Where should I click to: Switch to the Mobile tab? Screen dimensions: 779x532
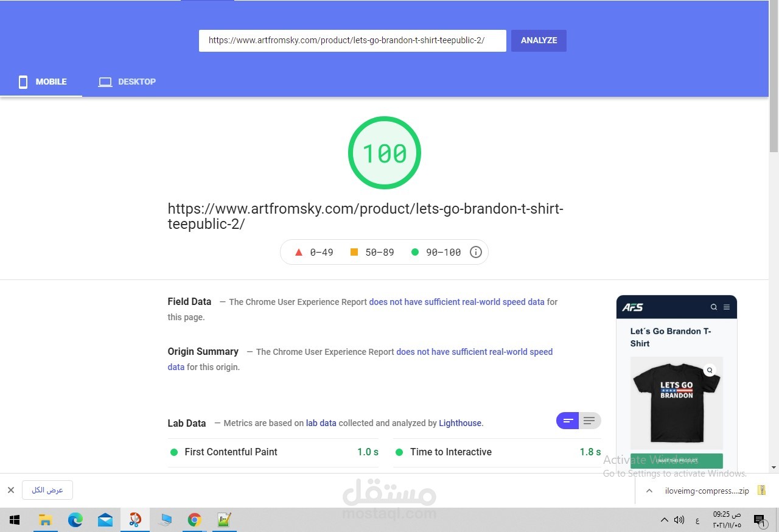(43, 82)
